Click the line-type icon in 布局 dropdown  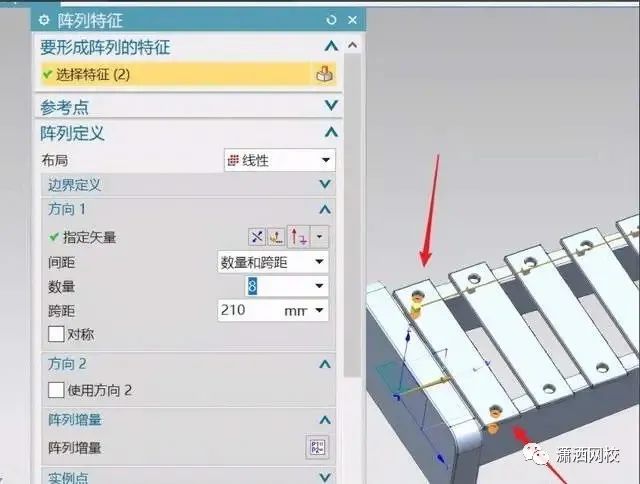coord(233,160)
